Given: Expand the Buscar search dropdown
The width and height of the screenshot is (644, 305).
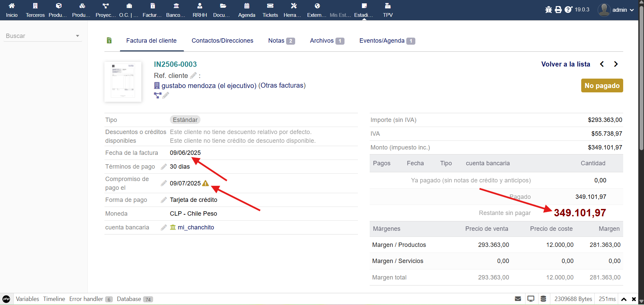Looking at the screenshot, I should click(x=78, y=36).
